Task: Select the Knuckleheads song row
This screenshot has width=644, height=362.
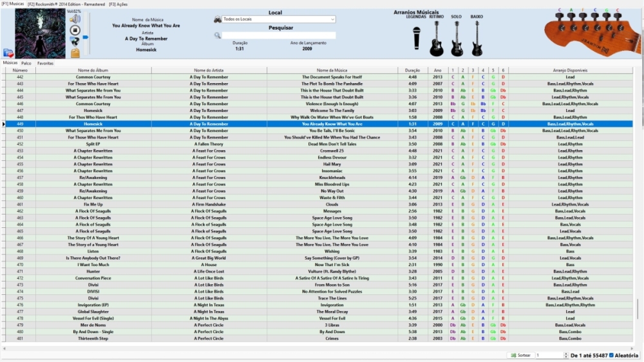Action: tap(319, 178)
